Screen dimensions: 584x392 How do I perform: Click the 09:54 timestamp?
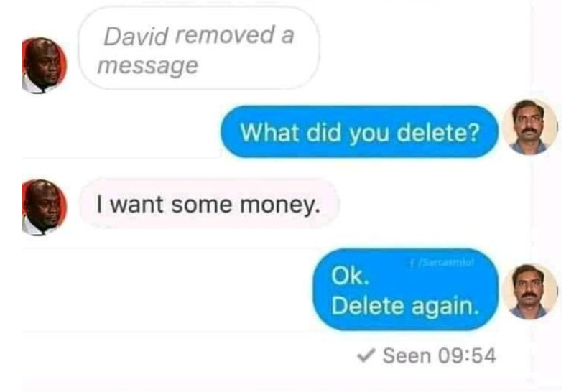(x=467, y=355)
